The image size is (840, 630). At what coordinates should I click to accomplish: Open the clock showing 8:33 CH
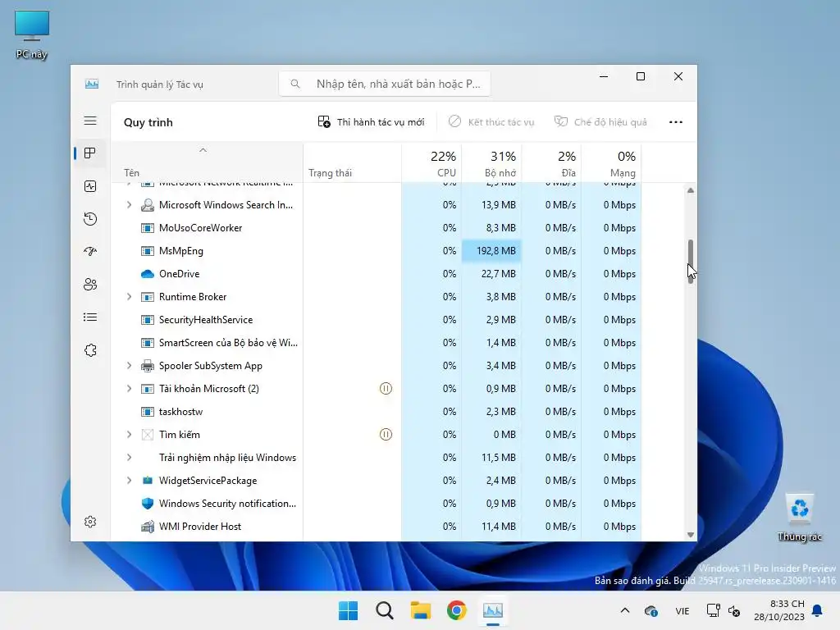coord(779,610)
